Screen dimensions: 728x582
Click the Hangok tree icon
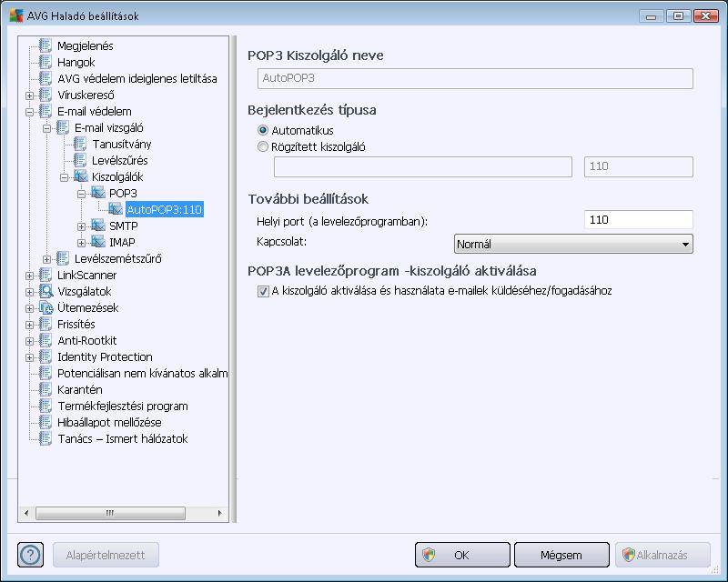[x=45, y=62]
